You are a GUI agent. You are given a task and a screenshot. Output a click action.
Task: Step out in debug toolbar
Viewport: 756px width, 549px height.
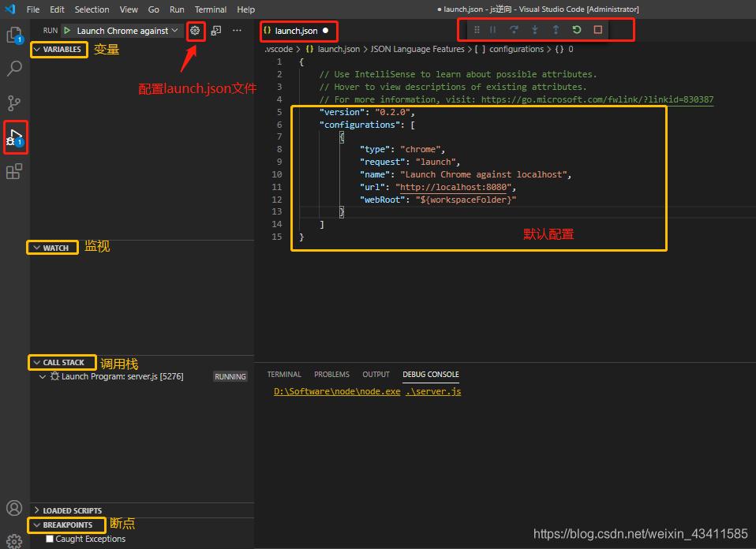coord(556,30)
